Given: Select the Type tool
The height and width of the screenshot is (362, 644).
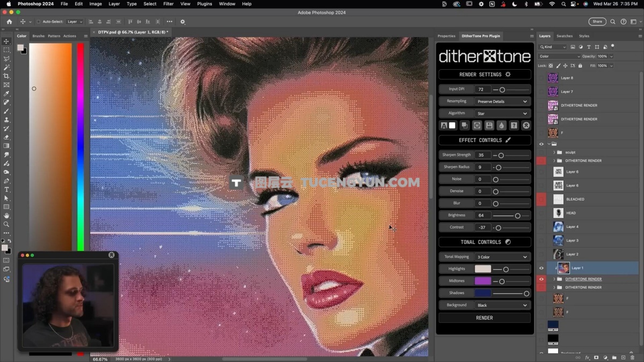Looking at the screenshot, I should click(6, 190).
